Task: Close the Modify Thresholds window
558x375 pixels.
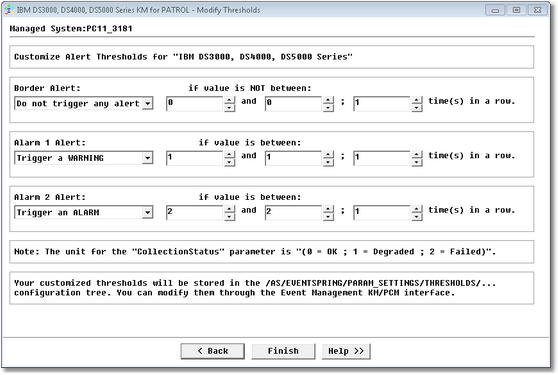Action: 538,10
